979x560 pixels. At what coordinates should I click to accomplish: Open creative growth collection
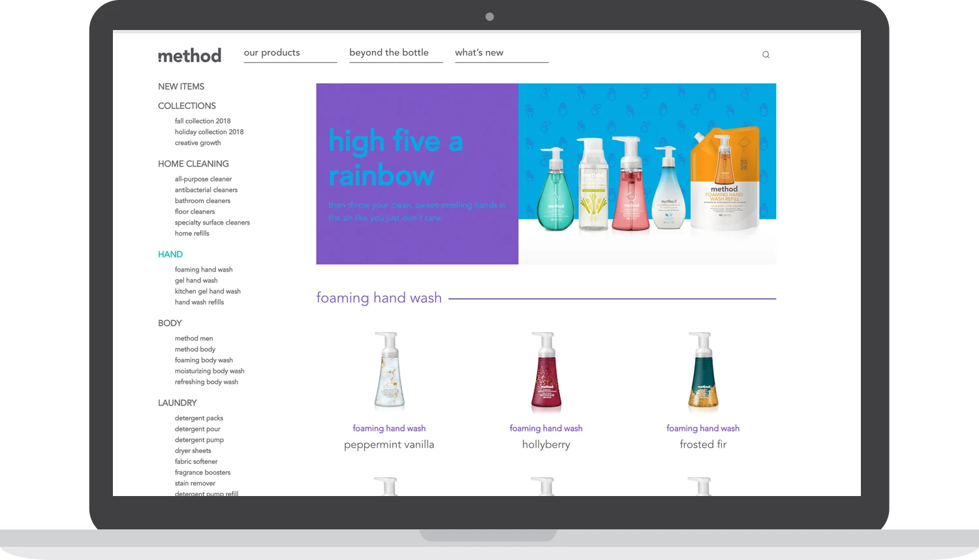[x=198, y=143]
